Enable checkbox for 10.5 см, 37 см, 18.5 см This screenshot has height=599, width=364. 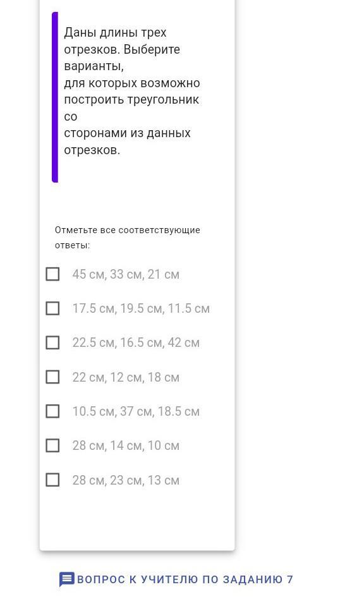point(52,411)
